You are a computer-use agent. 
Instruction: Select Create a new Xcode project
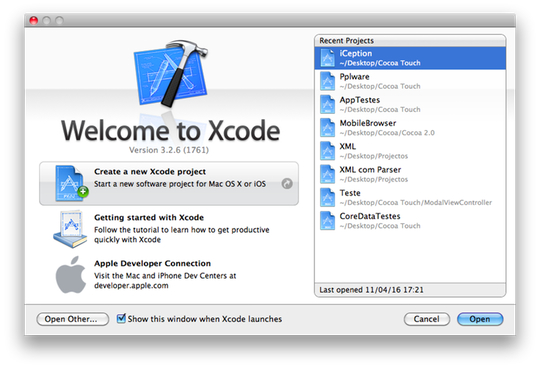tap(169, 184)
